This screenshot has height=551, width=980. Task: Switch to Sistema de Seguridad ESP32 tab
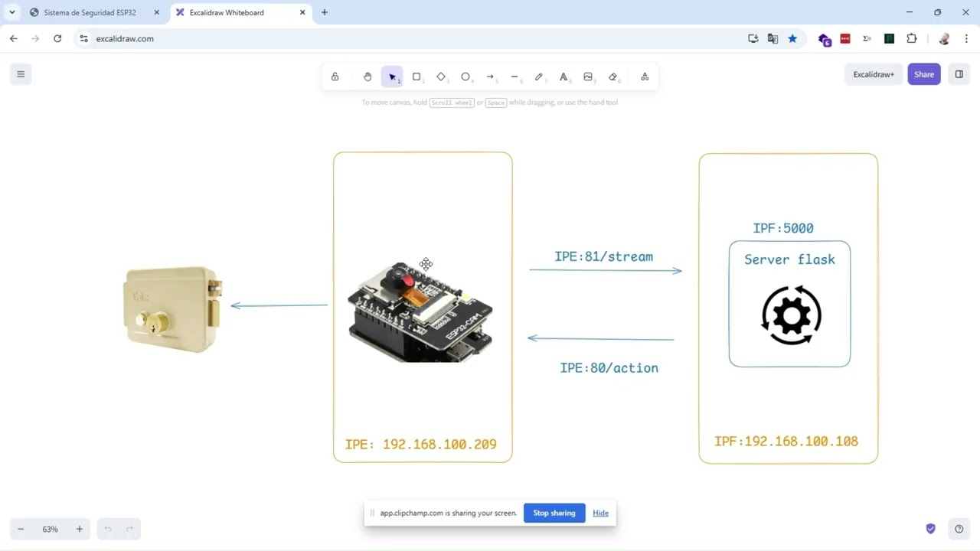pyautogui.click(x=93, y=12)
